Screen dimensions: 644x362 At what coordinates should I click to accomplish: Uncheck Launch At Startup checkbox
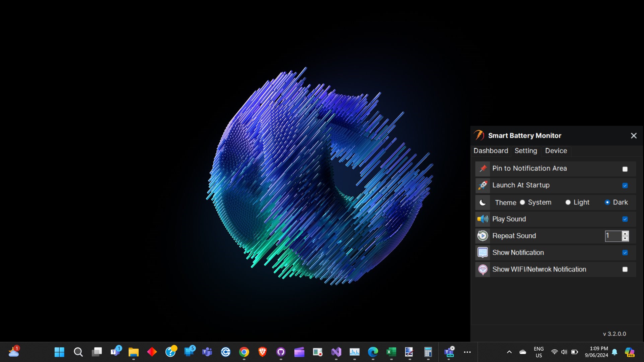tap(625, 185)
